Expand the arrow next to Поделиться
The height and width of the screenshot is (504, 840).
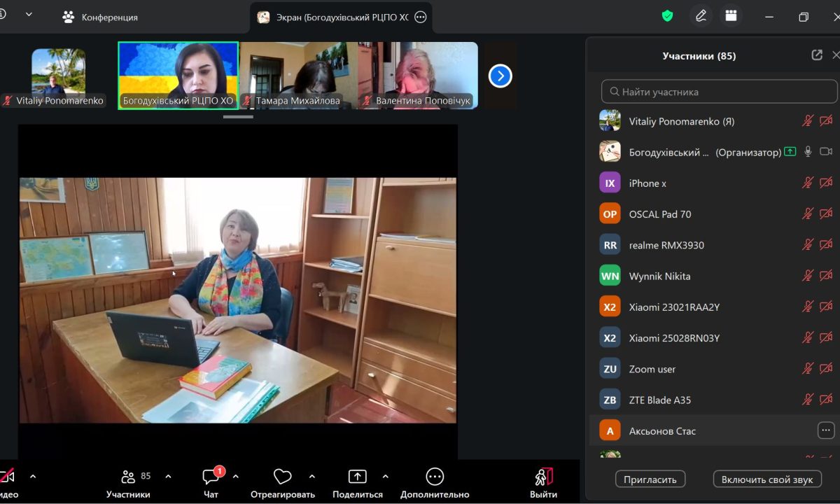click(x=386, y=477)
